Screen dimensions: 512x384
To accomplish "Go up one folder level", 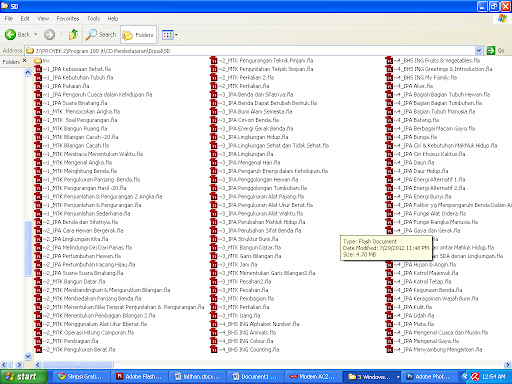I will click(x=73, y=34).
